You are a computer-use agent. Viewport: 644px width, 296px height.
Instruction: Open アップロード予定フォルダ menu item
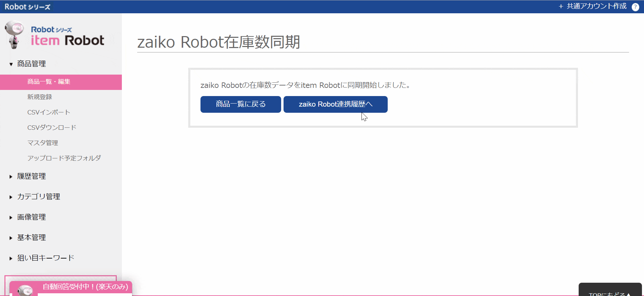pyautogui.click(x=64, y=158)
